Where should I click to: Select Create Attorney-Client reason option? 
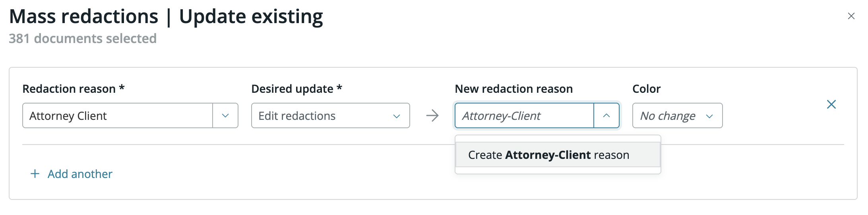[x=558, y=154]
